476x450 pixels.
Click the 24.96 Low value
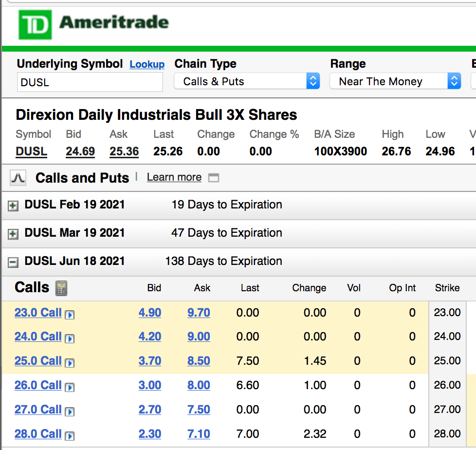[440, 151]
